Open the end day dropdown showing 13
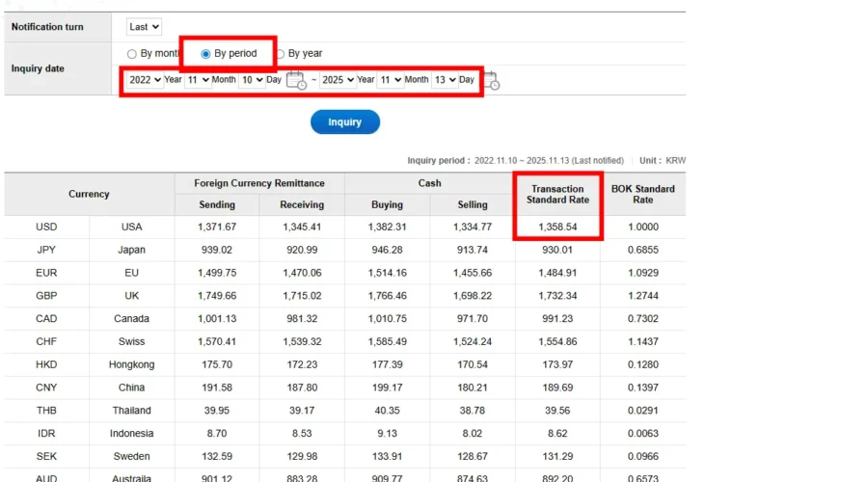This screenshot has height=482, width=868. (x=445, y=80)
